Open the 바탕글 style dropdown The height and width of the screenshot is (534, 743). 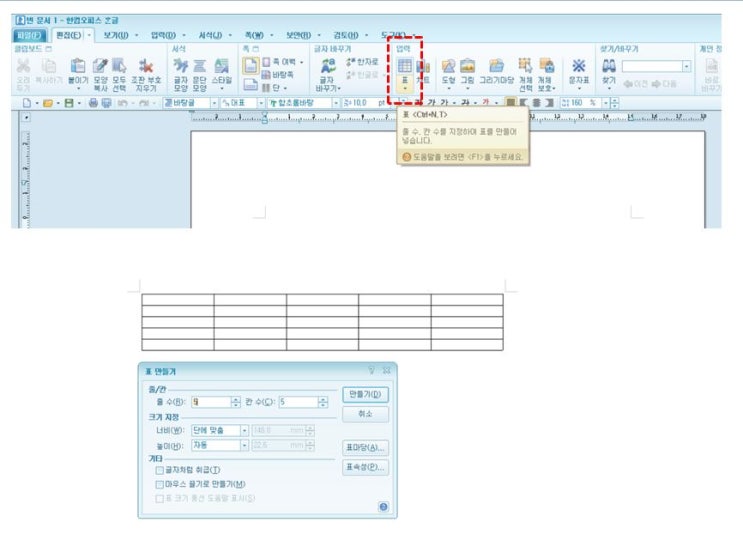[214, 103]
